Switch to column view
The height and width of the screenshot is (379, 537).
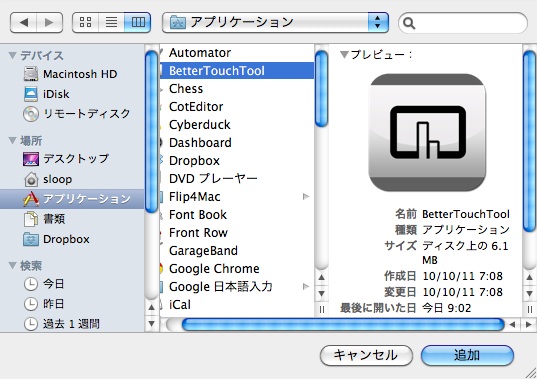click(138, 23)
